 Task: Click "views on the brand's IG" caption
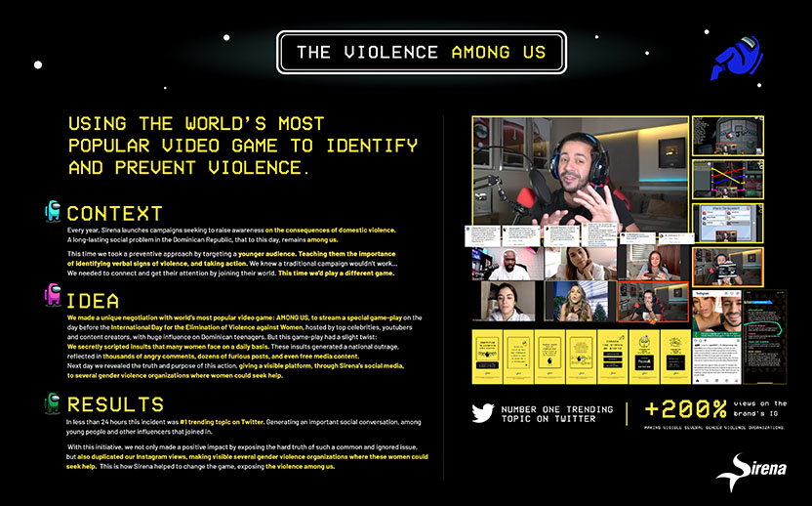[760, 408]
